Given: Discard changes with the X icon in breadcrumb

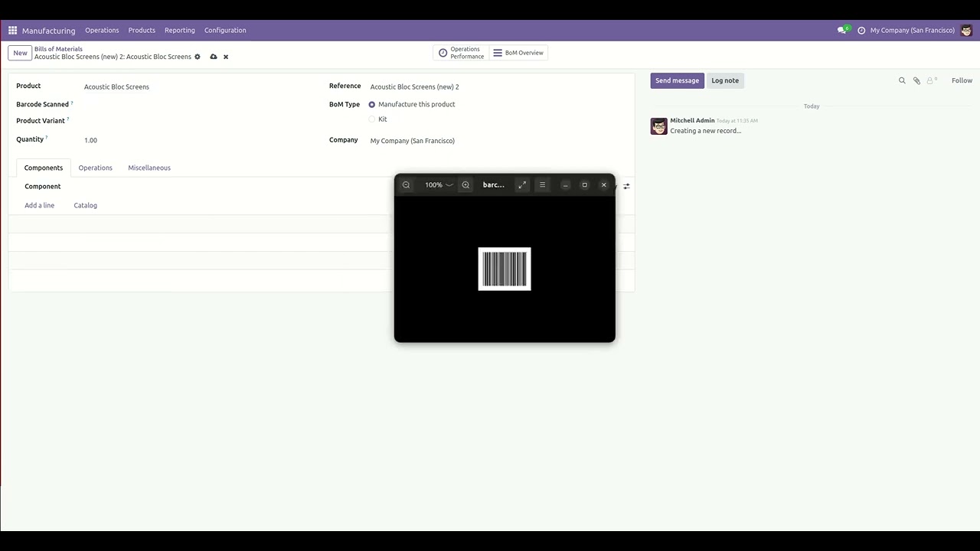Looking at the screenshot, I should 226,57.
